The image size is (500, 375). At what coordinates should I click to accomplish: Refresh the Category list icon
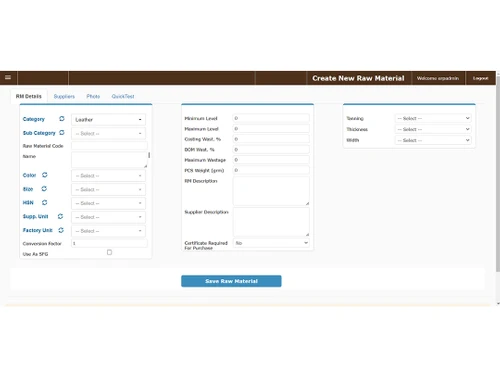tap(62, 119)
